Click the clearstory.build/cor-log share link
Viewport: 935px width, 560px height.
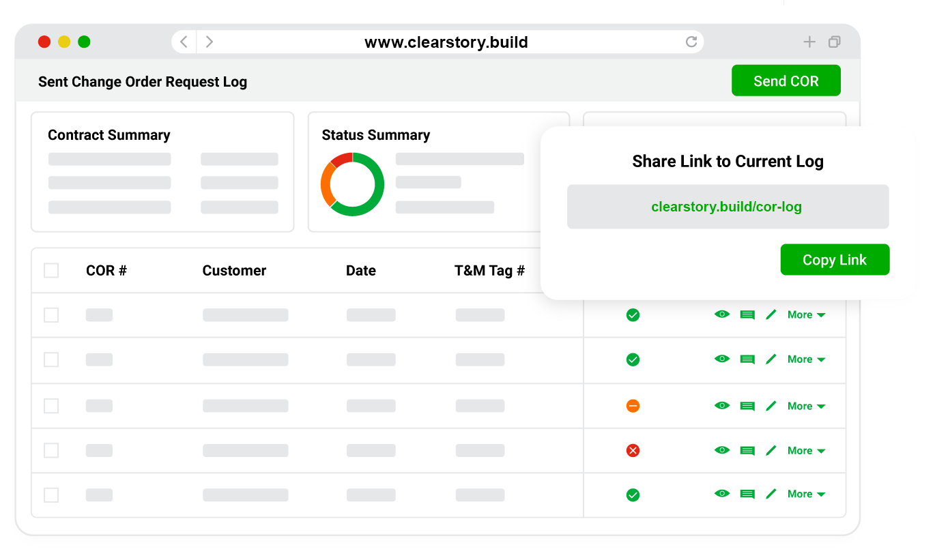[727, 207]
